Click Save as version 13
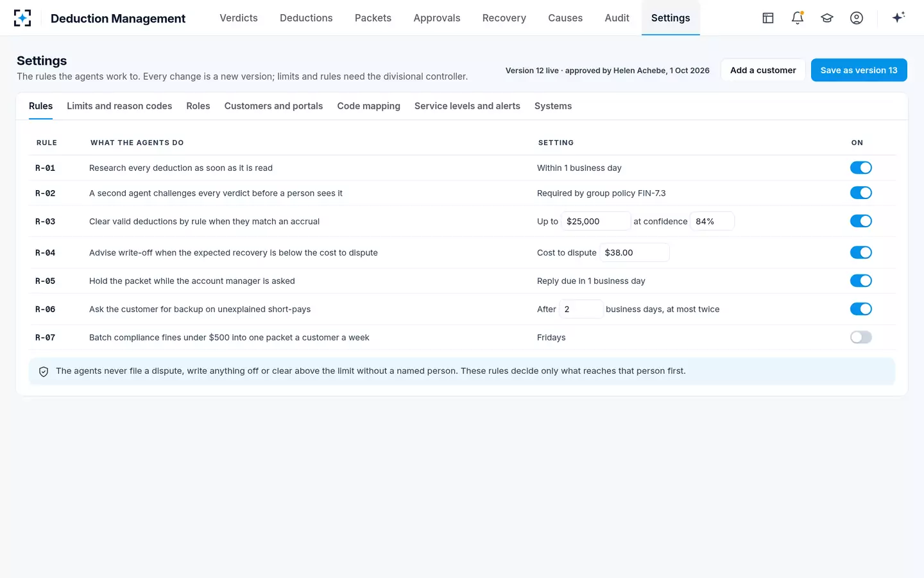 click(859, 70)
